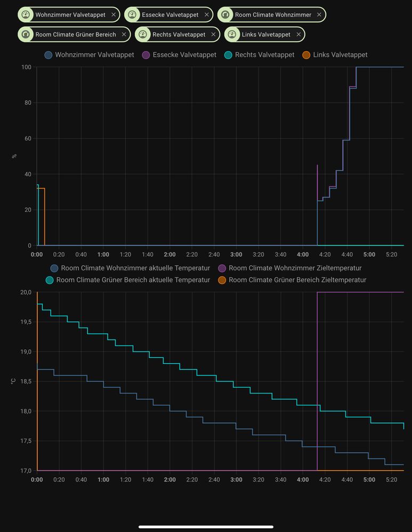This screenshot has height=532, width=412.
Task: Remove Room Climate Grüner Bereich chip
Action: tap(124, 35)
